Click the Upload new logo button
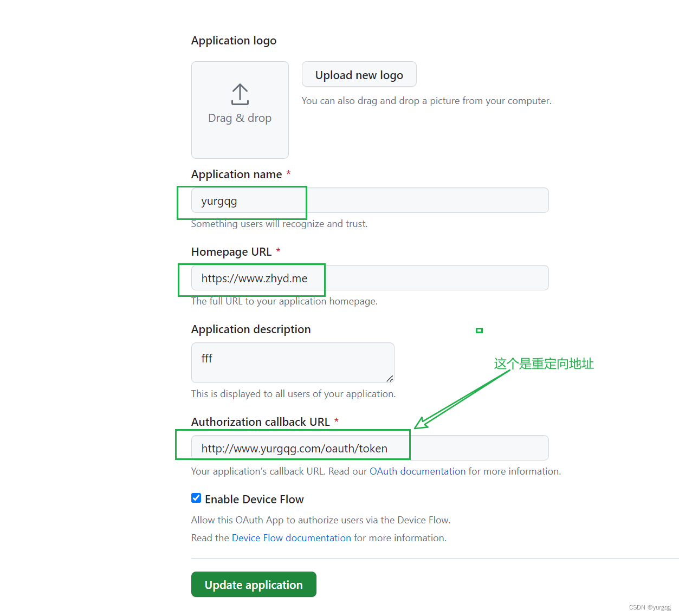The height and width of the screenshot is (616, 679). [x=359, y=74]
